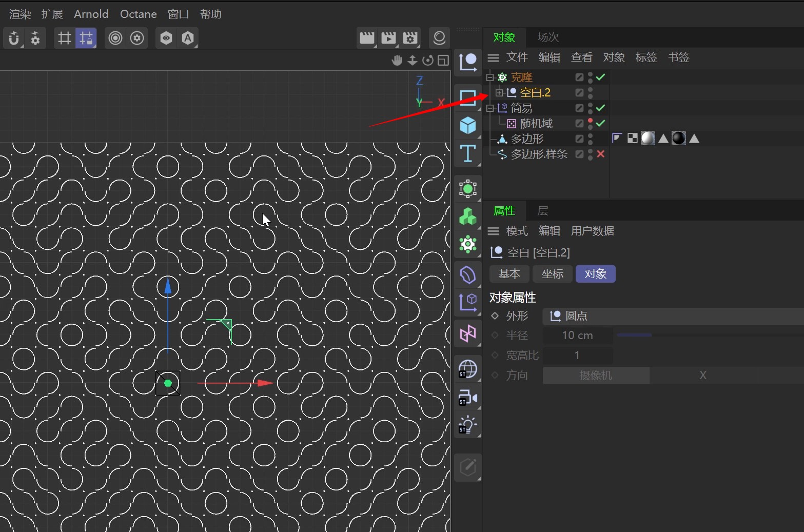Image resolution: width=804 pixels, height=532 pixels.
Task: Switch to the 场次 tab
Action: (x=548, y=37)
